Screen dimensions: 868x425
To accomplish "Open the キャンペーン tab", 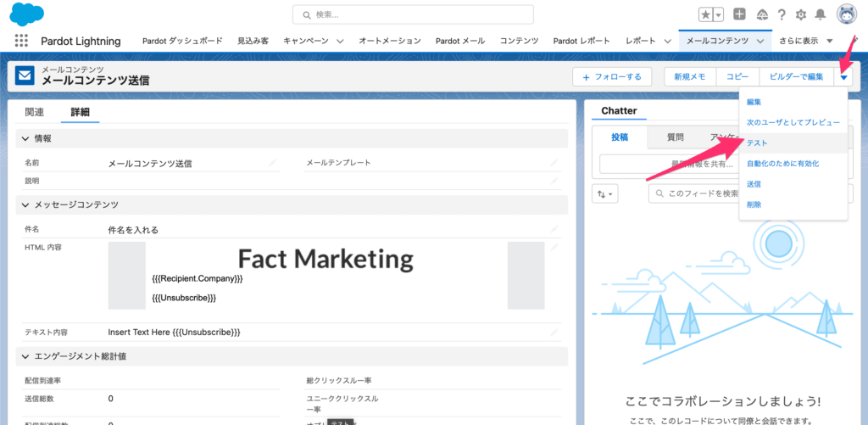I will [x=306, y=41].
